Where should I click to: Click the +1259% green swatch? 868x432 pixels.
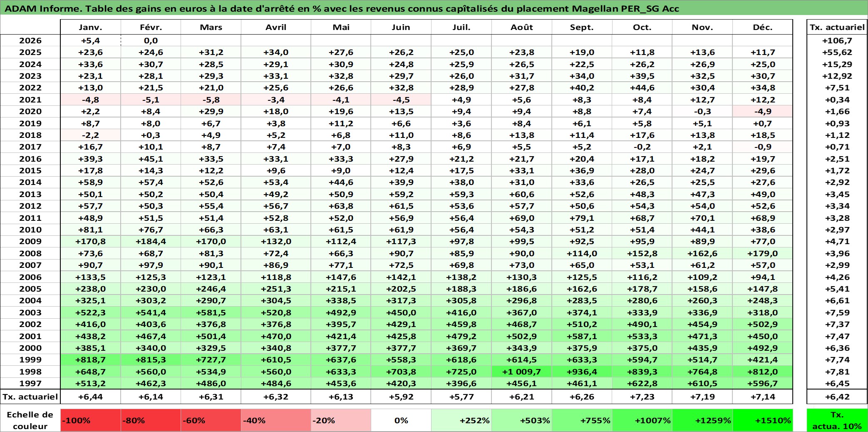pos(702,420)
